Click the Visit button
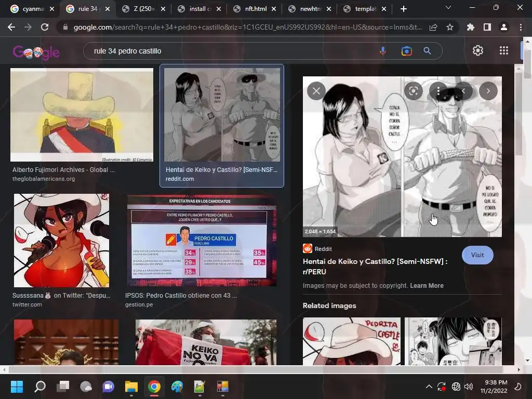The image size is (532, 399). 477,255
